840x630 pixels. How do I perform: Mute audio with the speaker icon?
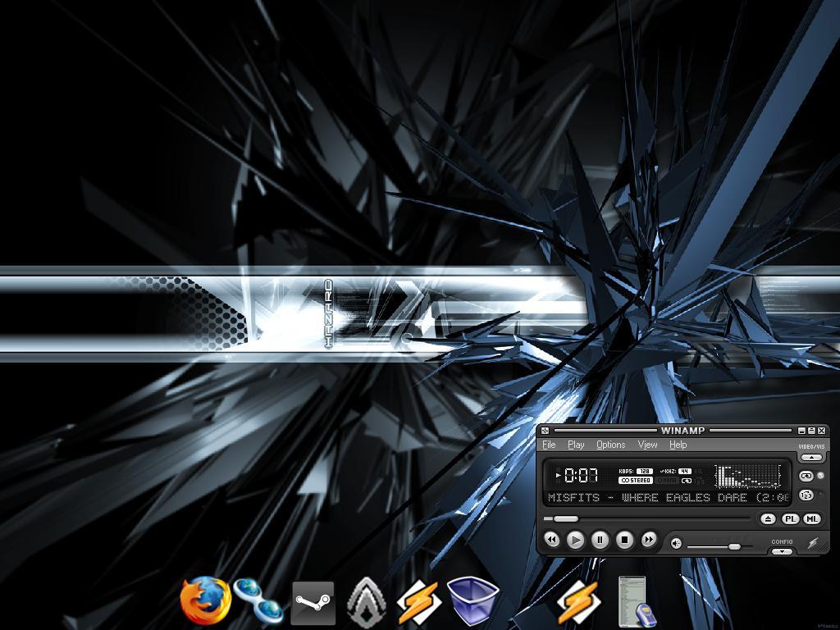(x=676, y=543)
